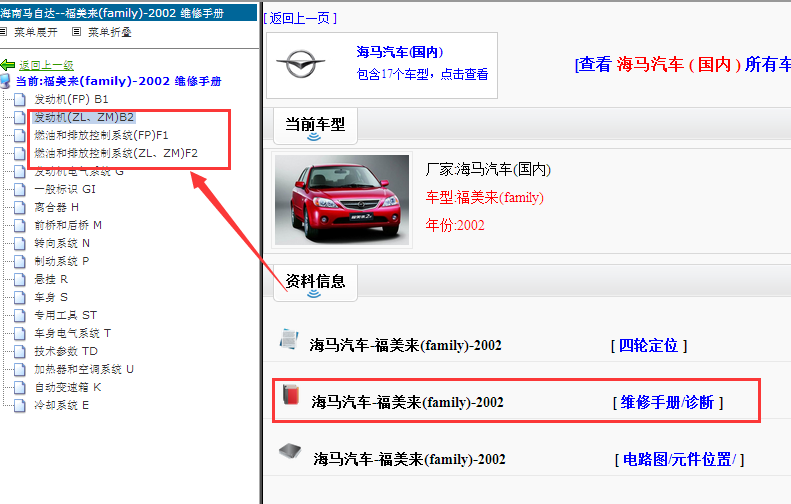
Task: Click page icon next to 离合器 H
Action: tap(20, 207)
